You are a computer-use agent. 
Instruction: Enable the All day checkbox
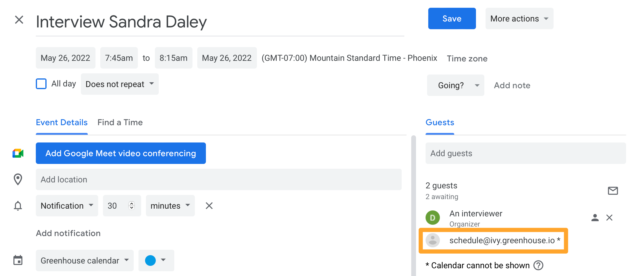coord(41,84)
